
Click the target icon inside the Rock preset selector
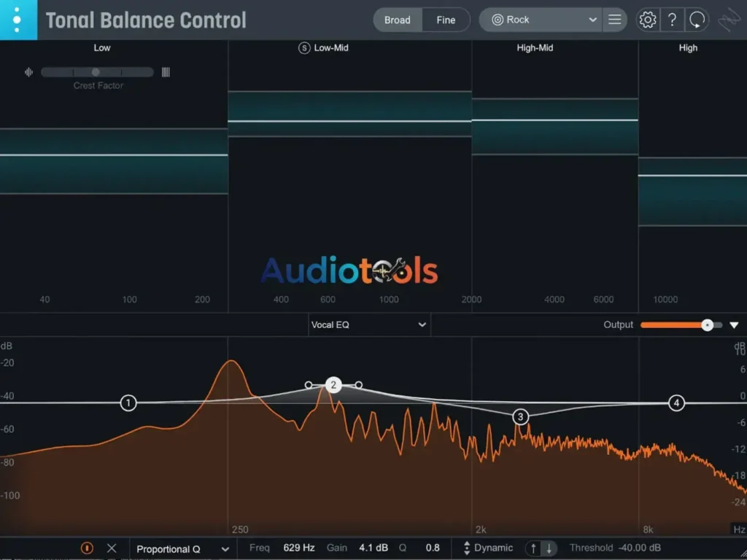point(497,20)
